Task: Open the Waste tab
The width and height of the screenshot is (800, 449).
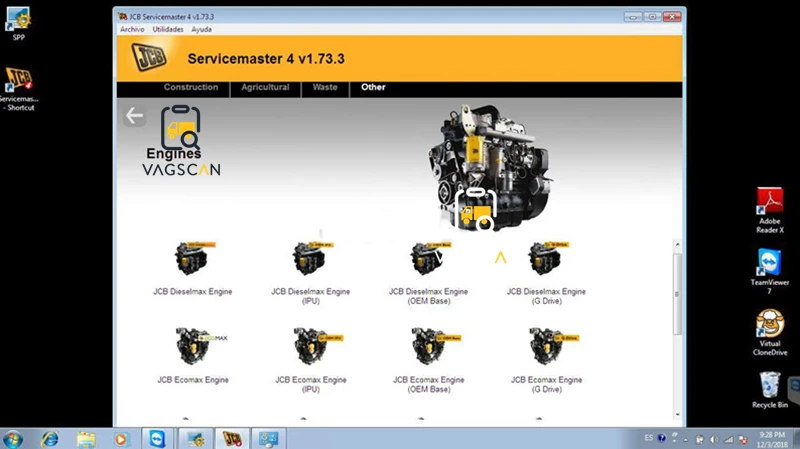Action: pos(325,87)
